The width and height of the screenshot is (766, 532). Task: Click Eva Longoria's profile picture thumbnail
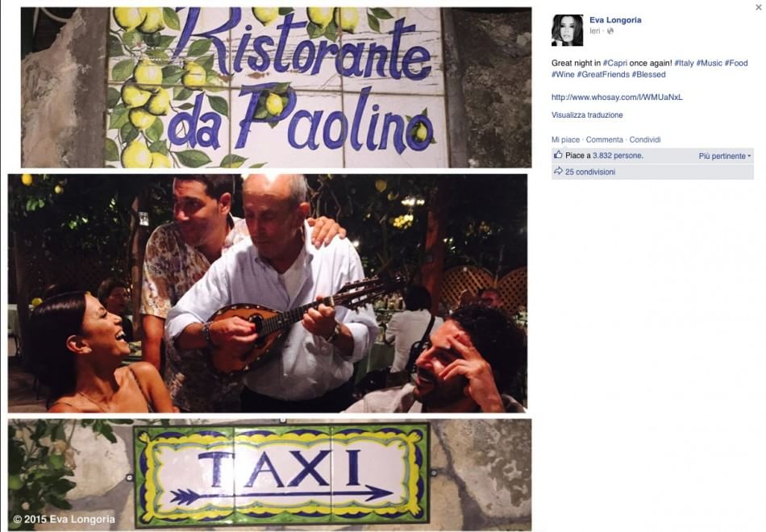point(567,31)
